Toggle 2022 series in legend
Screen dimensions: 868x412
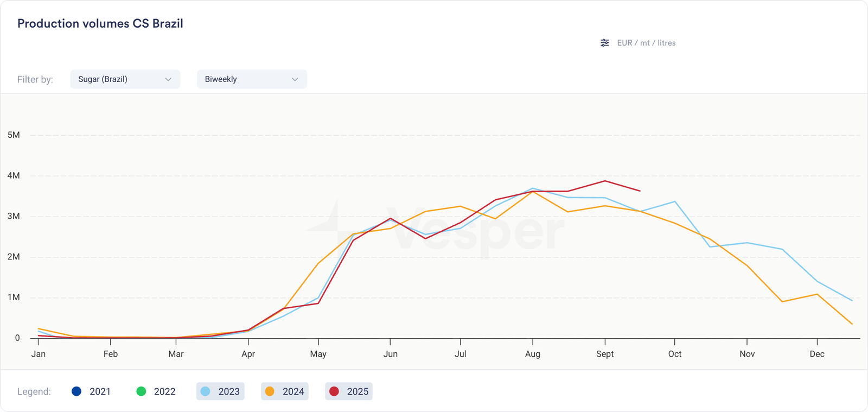click(156, 391)
